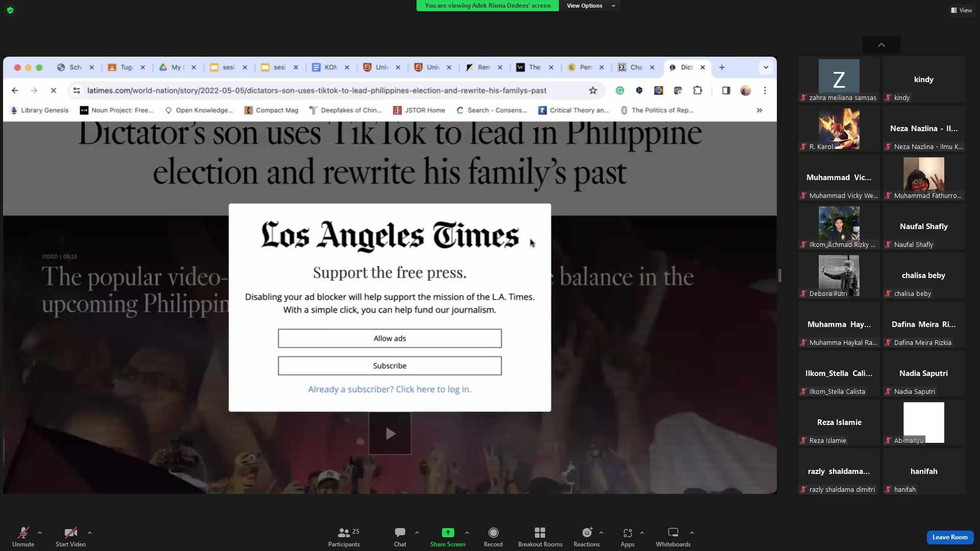
Task: Collapse participant gallery with up chevron
Action: tap(881, 45)
